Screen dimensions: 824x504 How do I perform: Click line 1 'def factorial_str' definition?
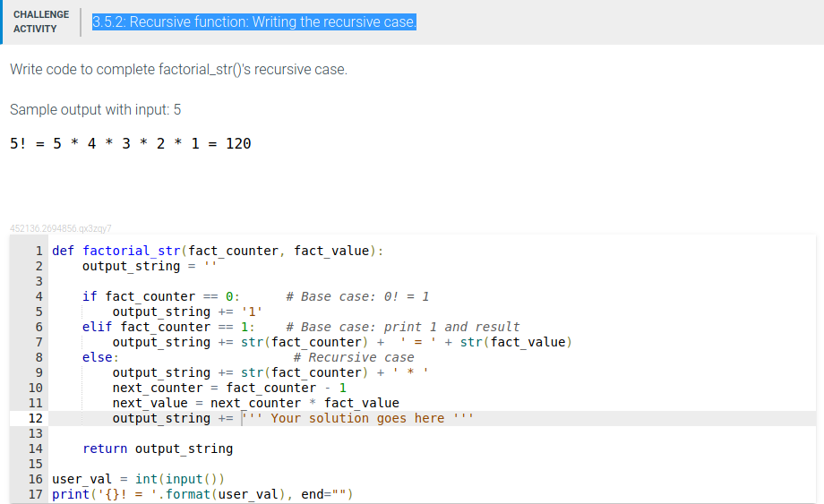click(x=218, y=251)
